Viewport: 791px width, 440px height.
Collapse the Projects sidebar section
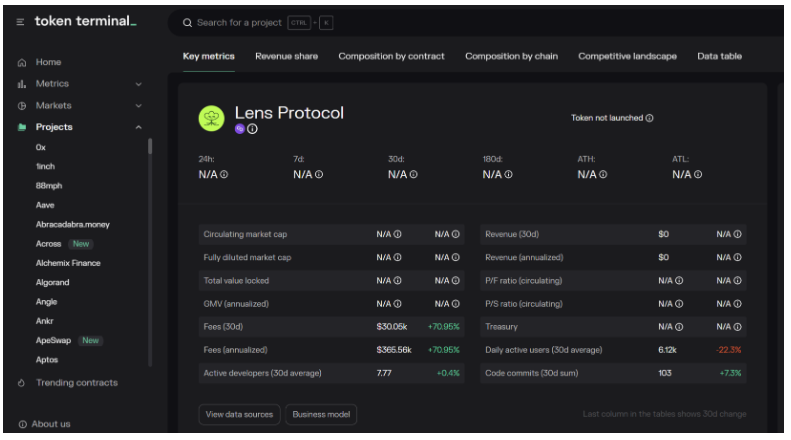click(x=138, y=128)
